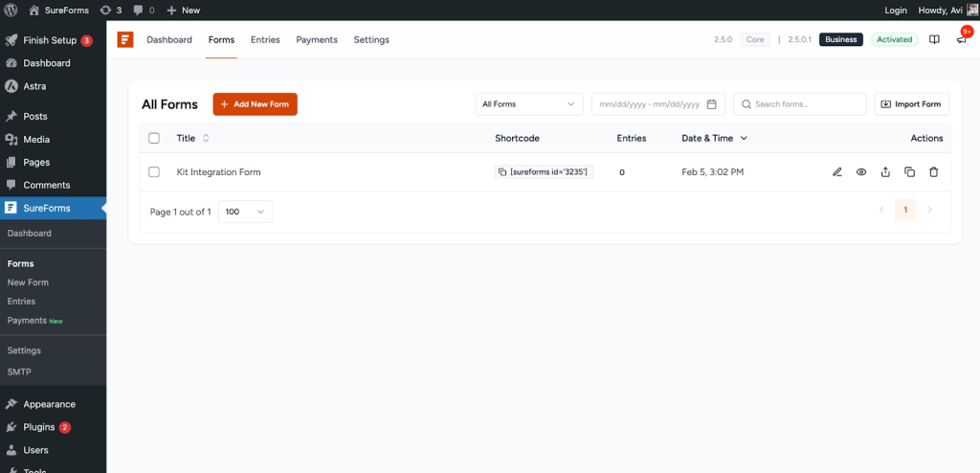Expand the All Forms filter dropdown

pos(529,104)
